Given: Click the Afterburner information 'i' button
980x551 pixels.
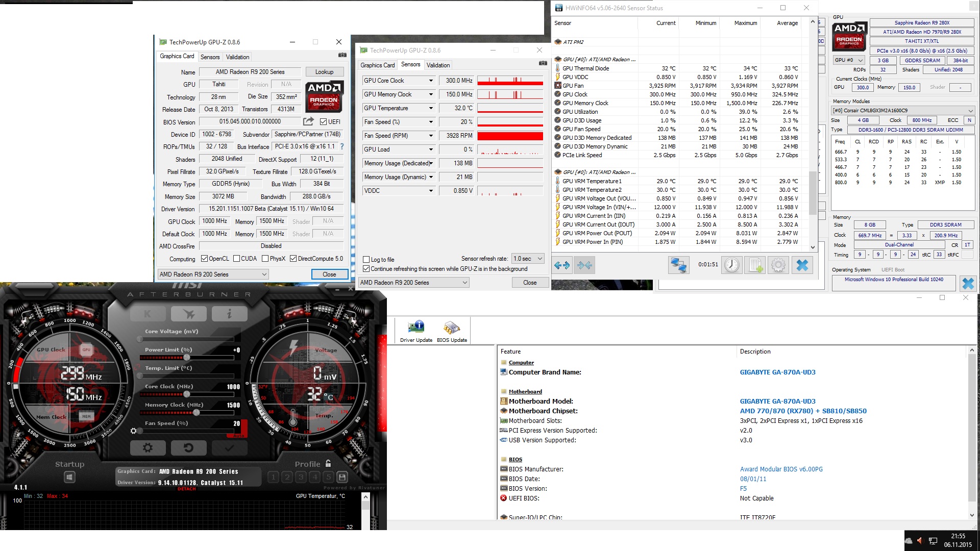Looking at the screenshot, I should click(x=229, y=314).
